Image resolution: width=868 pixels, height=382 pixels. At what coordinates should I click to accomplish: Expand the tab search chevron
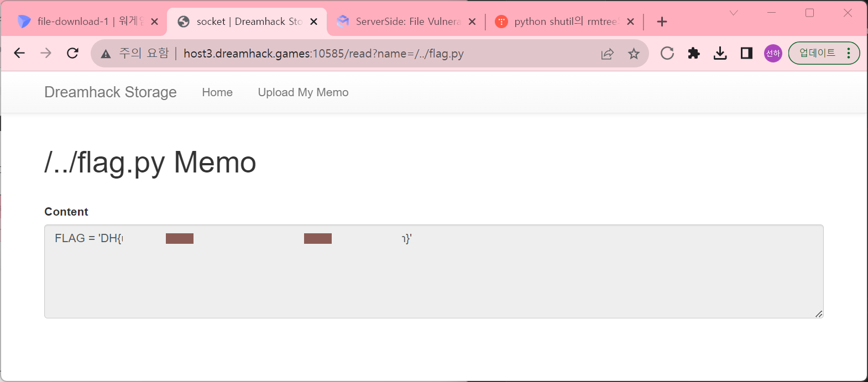[x=734, y=13]
